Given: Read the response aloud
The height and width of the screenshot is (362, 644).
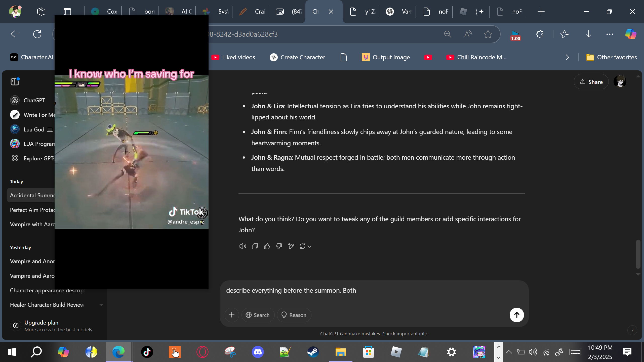Looking at the screenshot, I should click(x=243, y=246).
